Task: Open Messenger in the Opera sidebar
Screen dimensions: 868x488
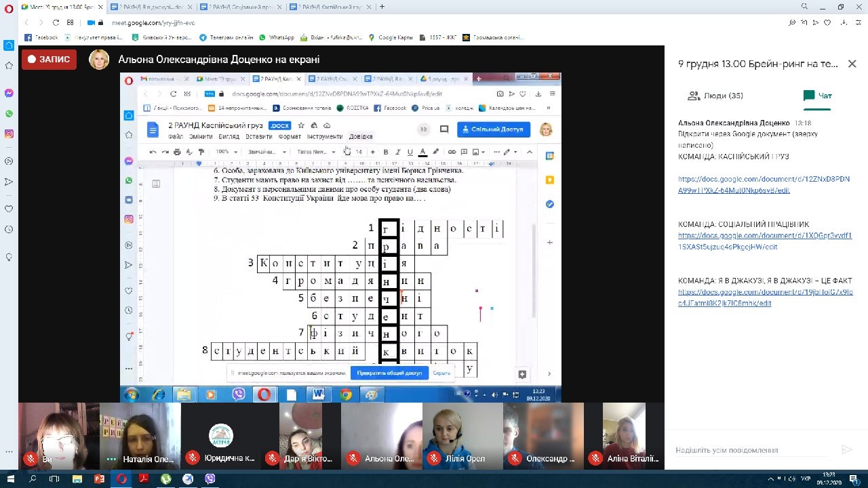Action: (x=9, y=93)
